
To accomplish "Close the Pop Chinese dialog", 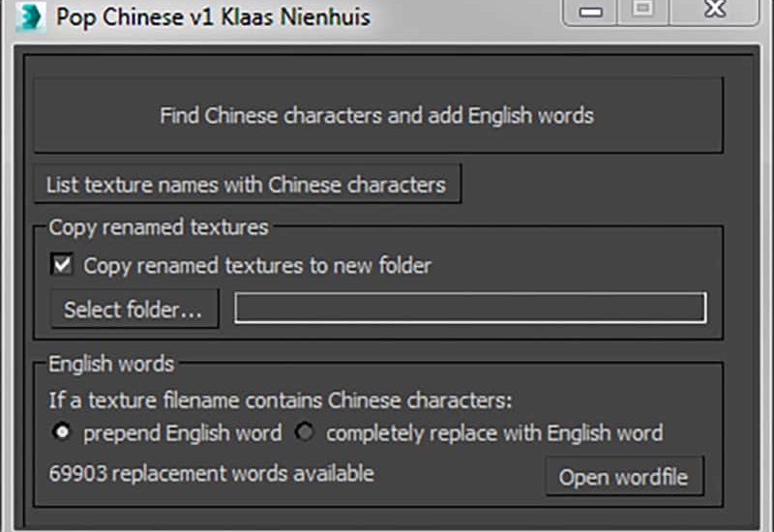I will click(x=714, y=12).
